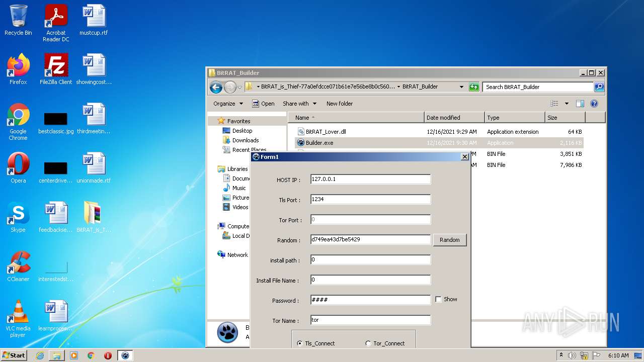The image size is (644, 362).
Task: Click clock showing 6:10 AM
Action: click(618, 355)
